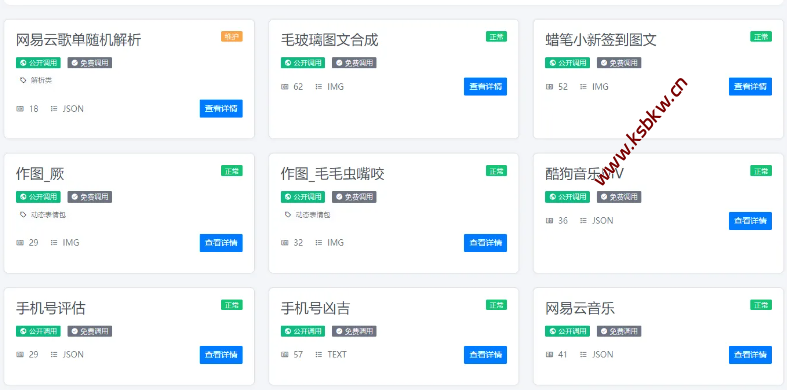This screenshot has height=390, width=787.
Task: Click the call-count icon on 手机号评估
Action: pyautogui.click(x=20, y=354)
